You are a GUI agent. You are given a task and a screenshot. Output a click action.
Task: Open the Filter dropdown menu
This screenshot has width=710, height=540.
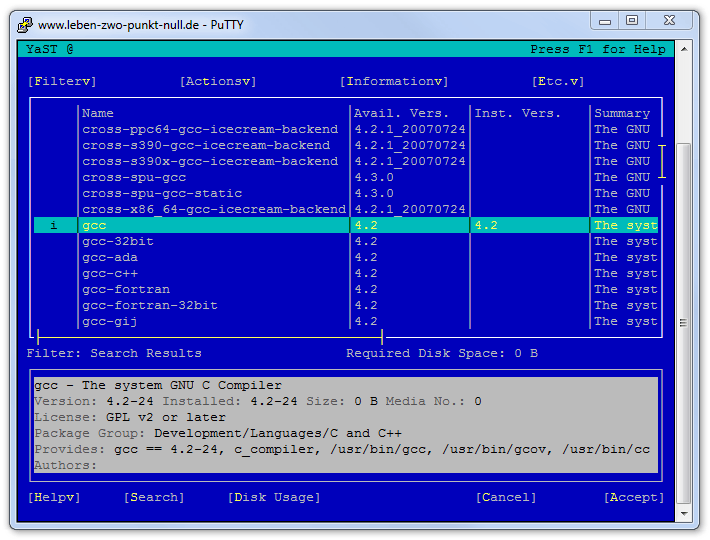62,81
